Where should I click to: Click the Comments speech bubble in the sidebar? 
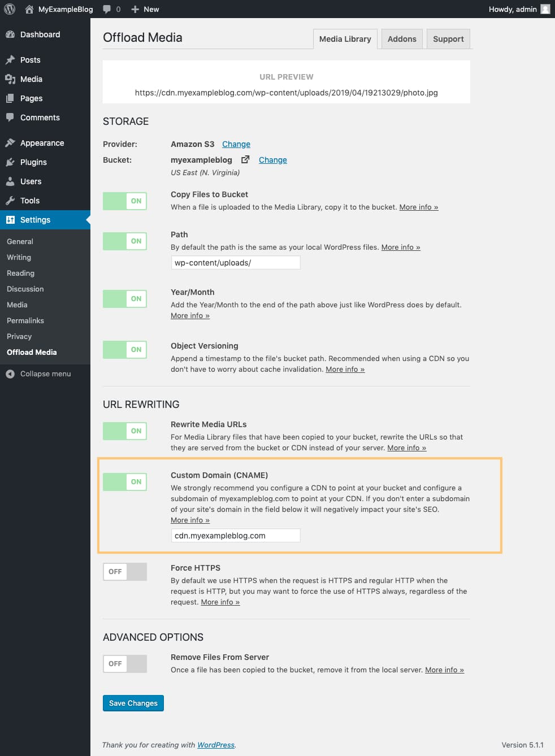pyautogui.click(x=11, y=118)
